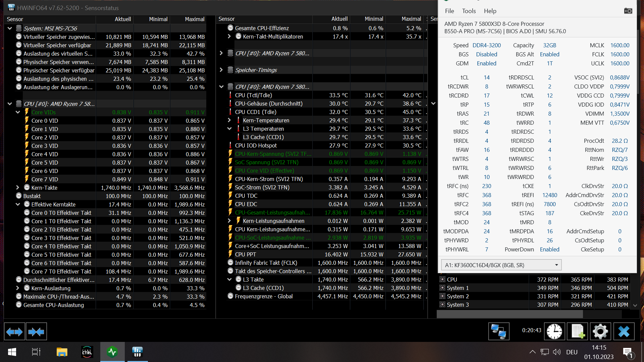
Task: Open the ZenTimings Tools menu
Action: [469, 11]
